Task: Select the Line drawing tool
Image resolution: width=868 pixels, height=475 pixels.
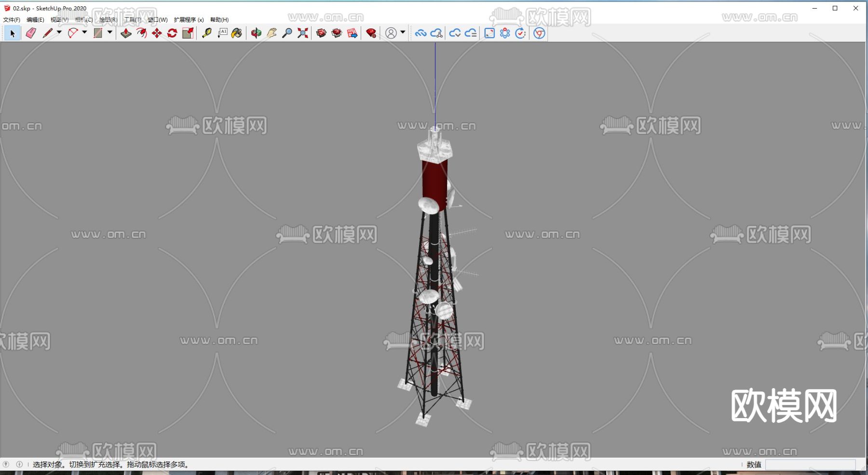Action: tap(48, 33)
